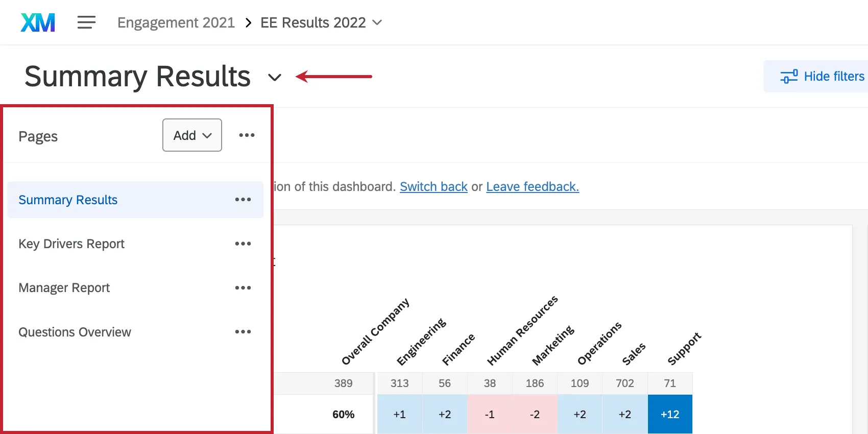The width and height of the screenshot is (868, 434).
Task: Click the filter icon next to Hide filters
Action: (789, 76)
